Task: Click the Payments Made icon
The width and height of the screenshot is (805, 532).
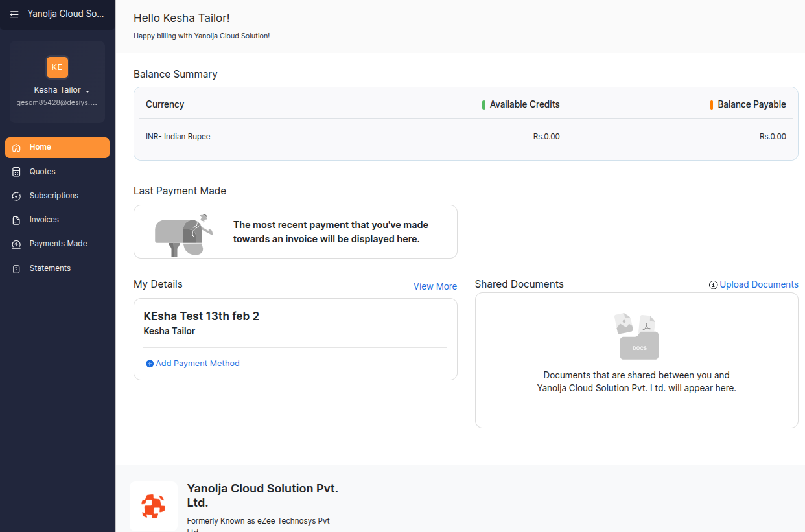Action: click(x=17, y=244)
